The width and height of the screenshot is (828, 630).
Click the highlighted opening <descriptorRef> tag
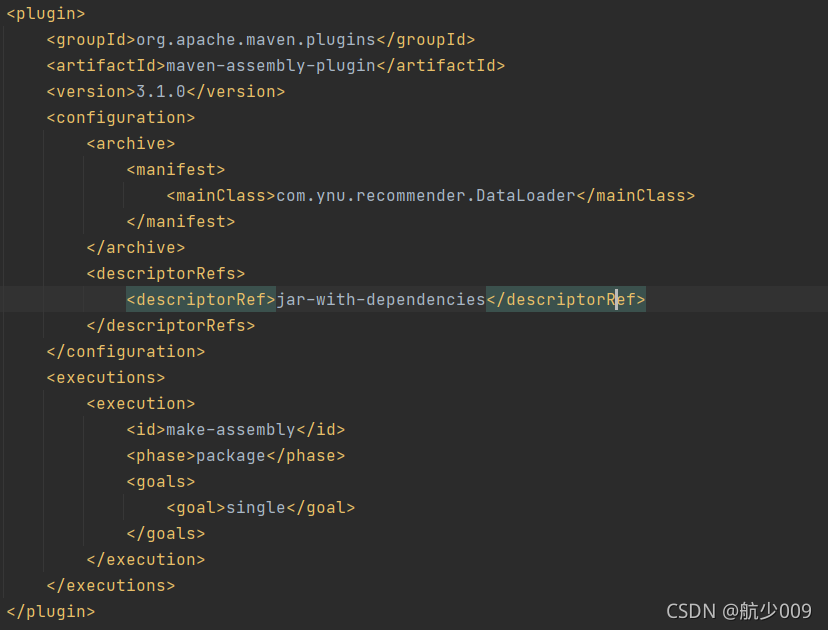[x=201, y=299]
